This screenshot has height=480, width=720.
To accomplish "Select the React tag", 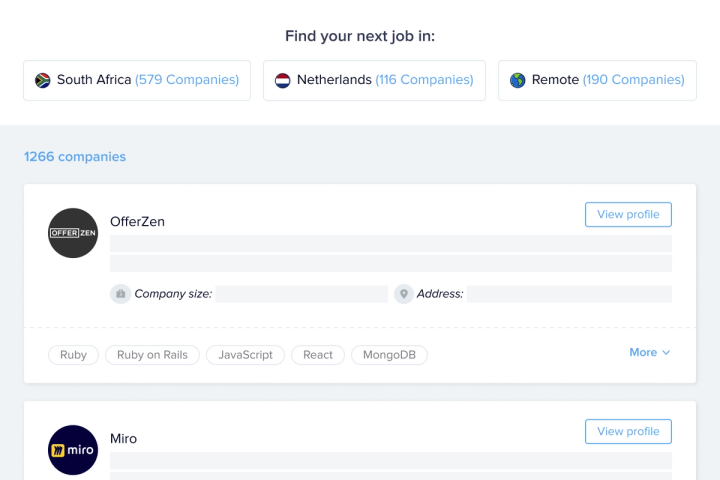I will [318, 355].
